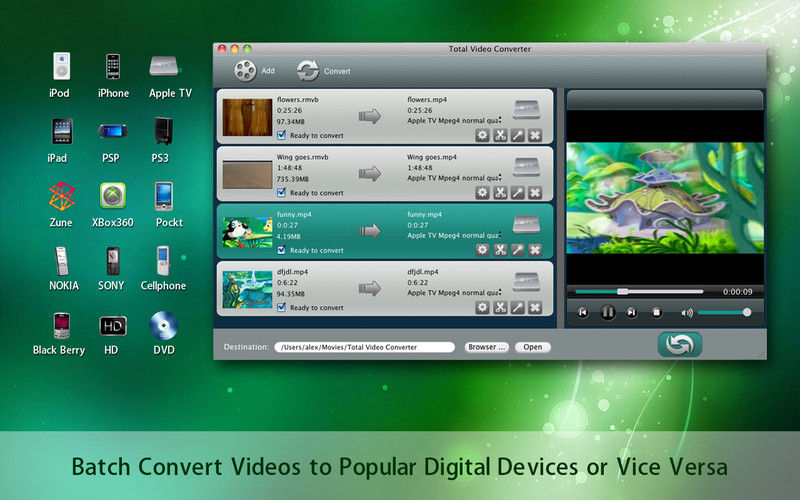800x500 pixels.
Task: Click scissors trim icon for flowers.rmvb
Action: 500,135
